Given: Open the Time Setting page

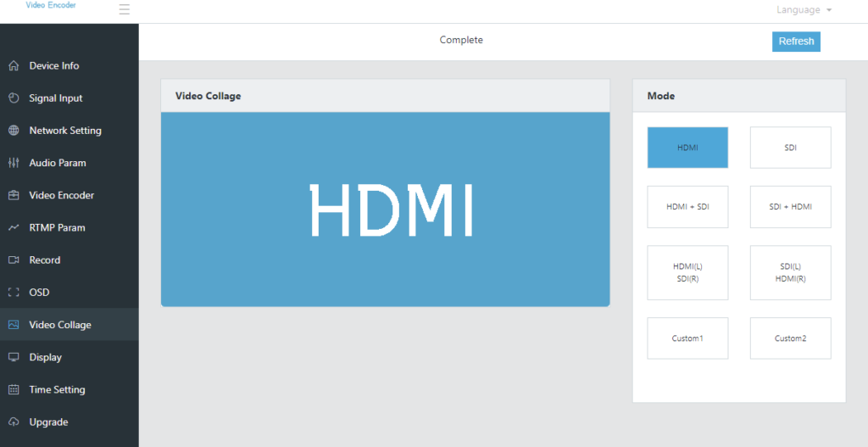Looking at the screenshot, I should [x=57, y=389].
